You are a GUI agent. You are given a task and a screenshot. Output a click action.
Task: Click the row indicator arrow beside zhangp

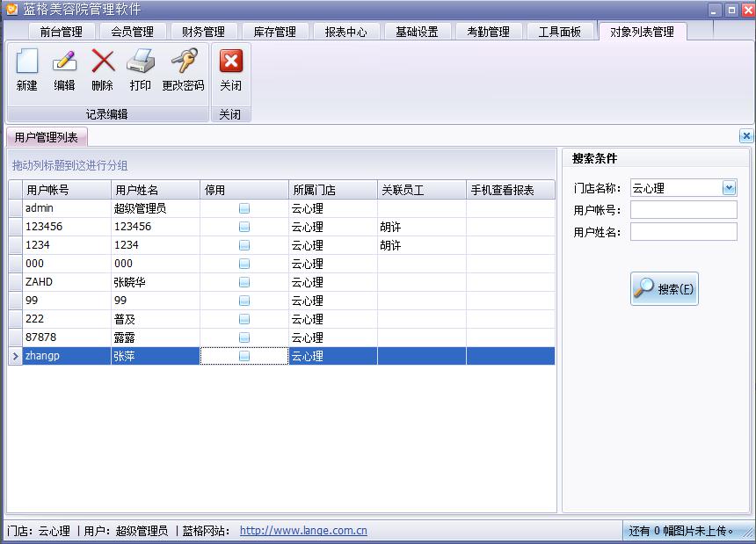pos(16,356)
